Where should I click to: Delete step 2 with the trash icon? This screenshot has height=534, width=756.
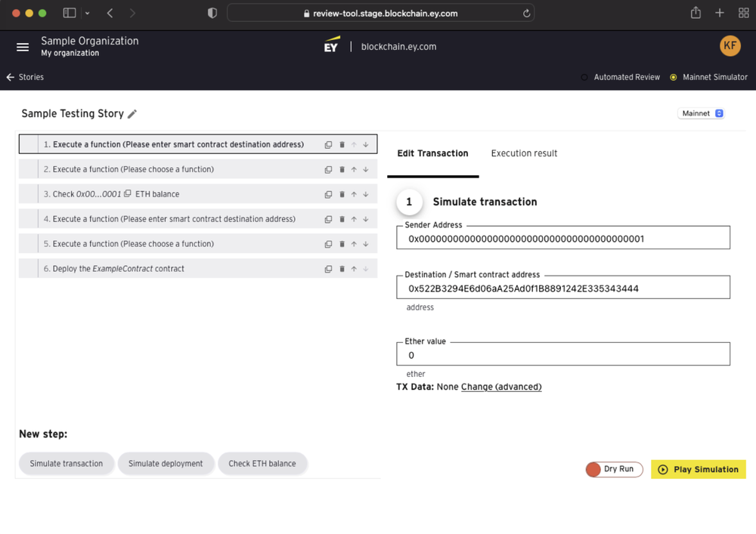342,169
